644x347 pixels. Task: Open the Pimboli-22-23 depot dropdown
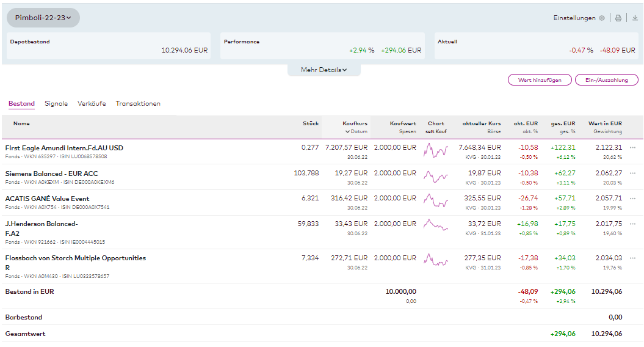pos(43,18)
